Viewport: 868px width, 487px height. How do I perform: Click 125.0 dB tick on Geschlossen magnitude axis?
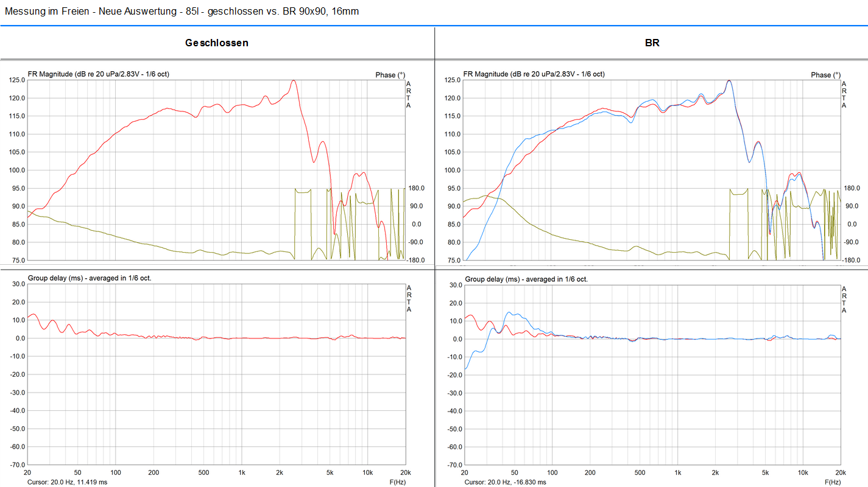point(17,80)
